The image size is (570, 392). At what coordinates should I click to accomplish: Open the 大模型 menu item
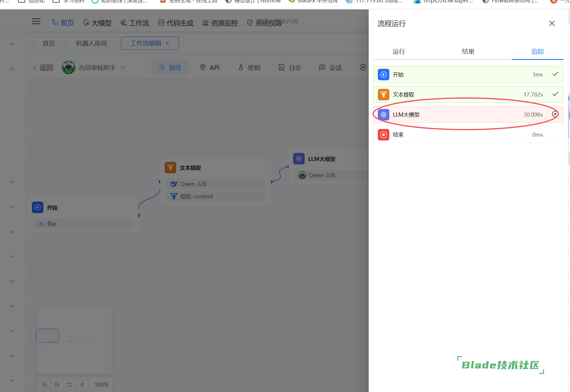[x=97, y=23]
